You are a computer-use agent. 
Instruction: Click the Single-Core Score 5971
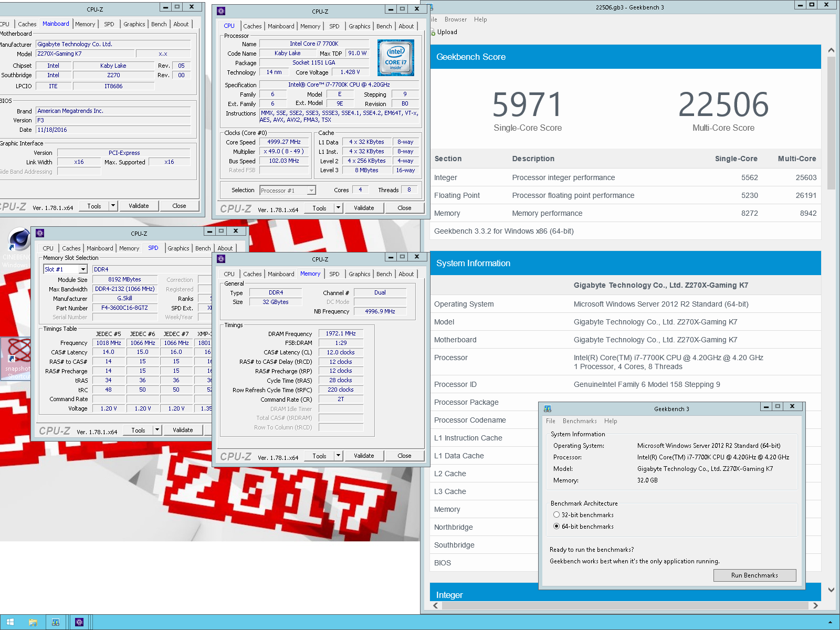(x=528, y=104)
